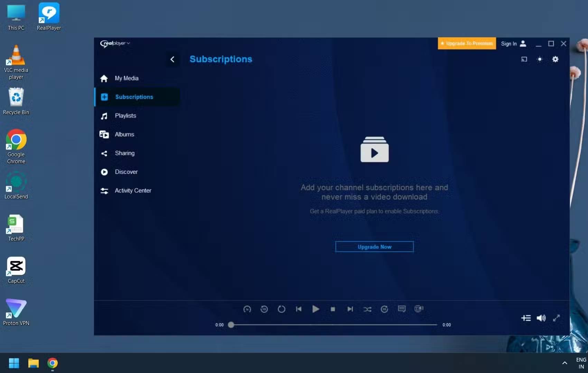Viewport: 588px width, 373px height.
Task: Open Discover in the sidebar
Action: point(137,172)
